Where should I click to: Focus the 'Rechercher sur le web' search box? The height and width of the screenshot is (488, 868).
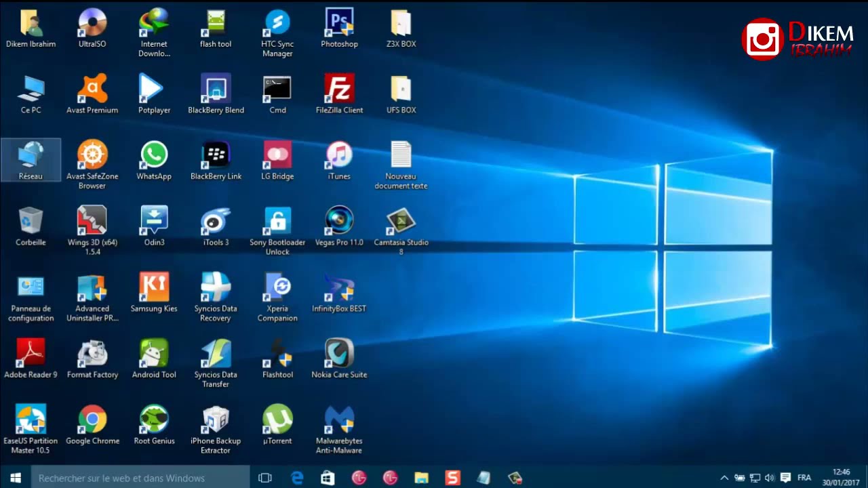[140, 478]
